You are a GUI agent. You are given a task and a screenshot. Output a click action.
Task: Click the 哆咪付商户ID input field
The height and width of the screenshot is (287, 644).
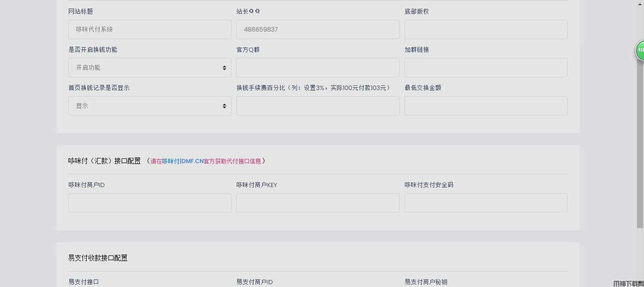pos(150,203)
